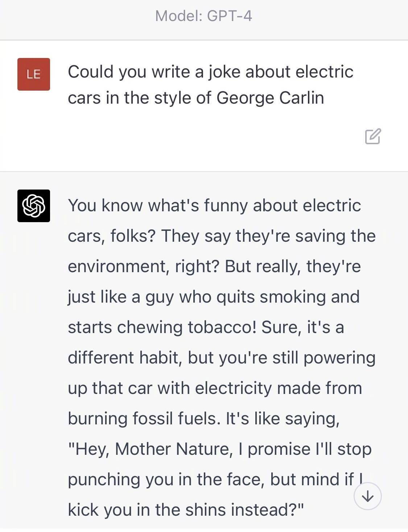Click the red LE user avatar

click(x=34, y=74)
